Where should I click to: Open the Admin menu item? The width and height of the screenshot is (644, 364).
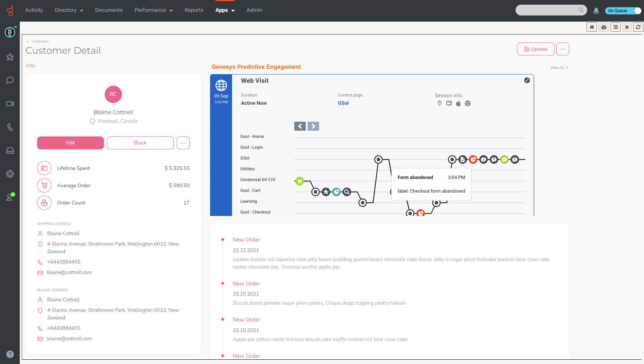pos(254,10)
